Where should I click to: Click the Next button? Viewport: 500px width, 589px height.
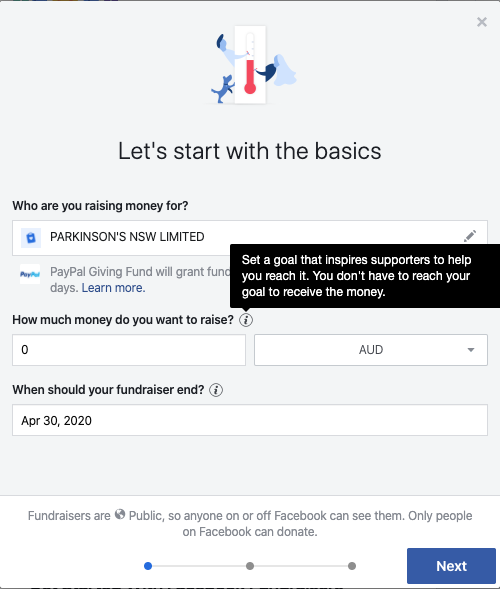tap(451, 566)
